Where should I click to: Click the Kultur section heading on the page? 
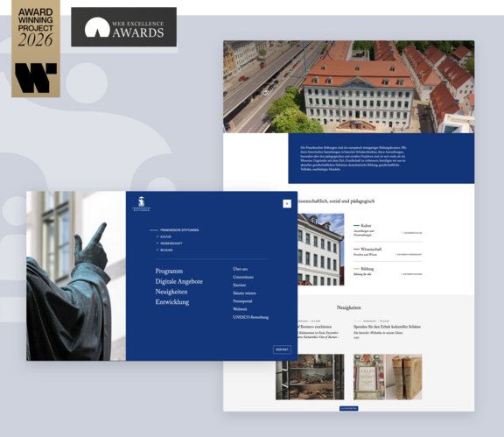pos(366,226)
